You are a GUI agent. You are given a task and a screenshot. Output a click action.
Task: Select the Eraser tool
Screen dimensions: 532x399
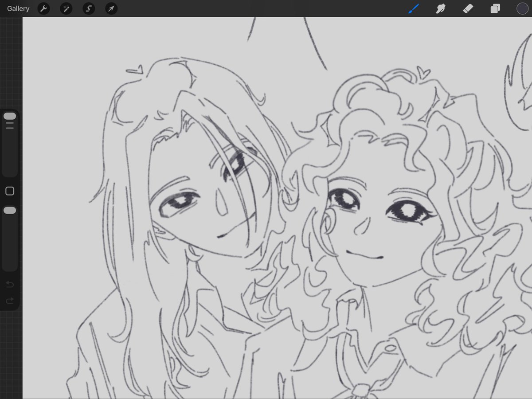pyautogui.click(x=468, y=8)
